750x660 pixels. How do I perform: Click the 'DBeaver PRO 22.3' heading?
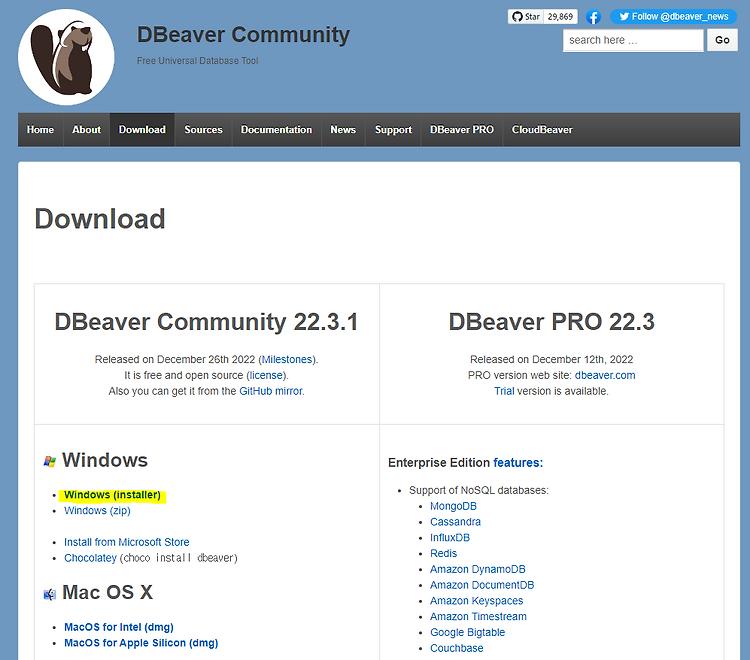tap(551, 322)
